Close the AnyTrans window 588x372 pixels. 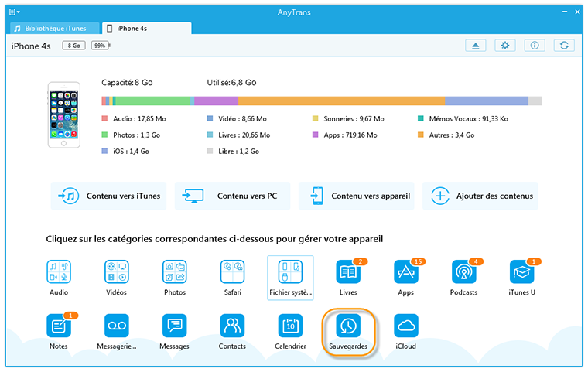point(577,12)
